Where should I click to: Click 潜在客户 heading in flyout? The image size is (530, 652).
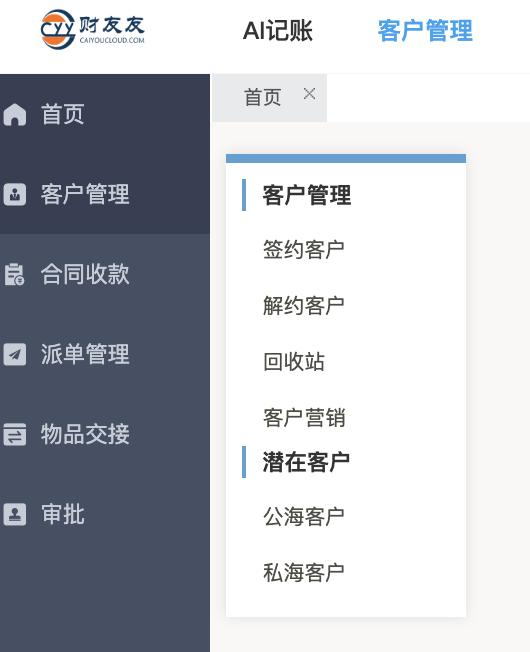306,462
